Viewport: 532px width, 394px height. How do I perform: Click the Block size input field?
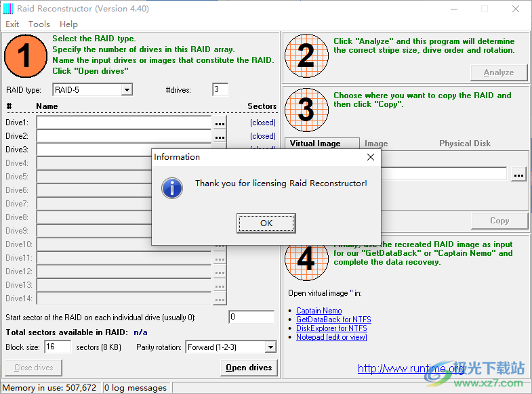pyautogui.click(x=58, y=347)
